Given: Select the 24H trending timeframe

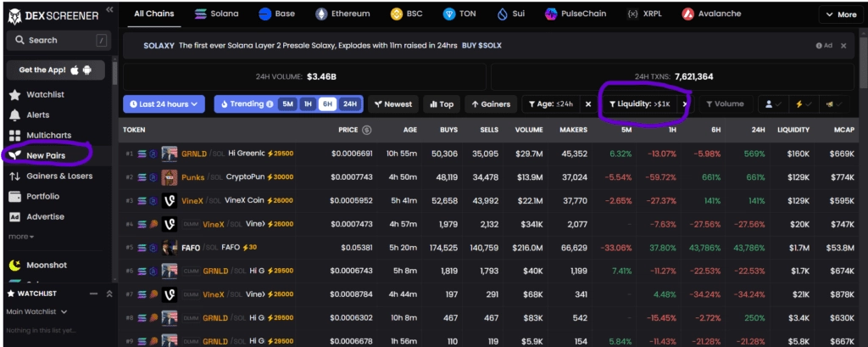Looking at the screenshot, I should coord(349,104).
